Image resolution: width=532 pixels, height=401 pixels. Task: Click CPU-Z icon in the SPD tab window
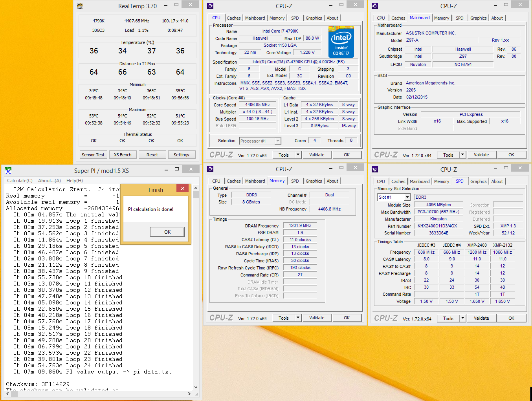(375, 169)
